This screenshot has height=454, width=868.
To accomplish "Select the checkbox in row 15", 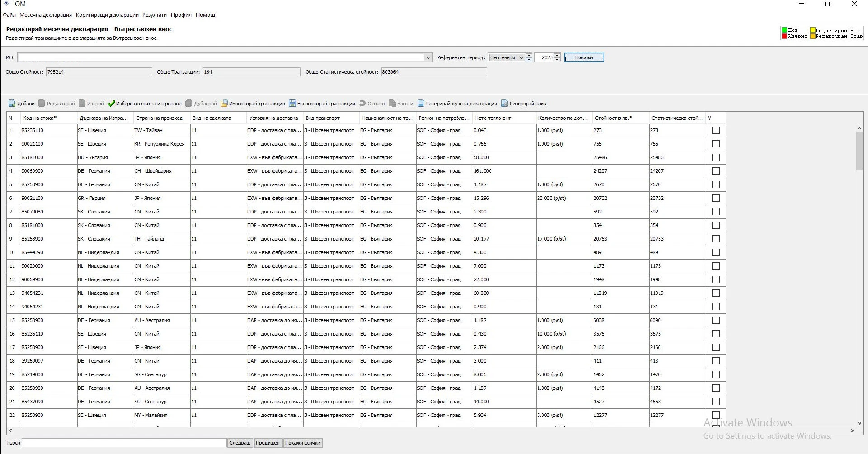I will click(716, 320).
